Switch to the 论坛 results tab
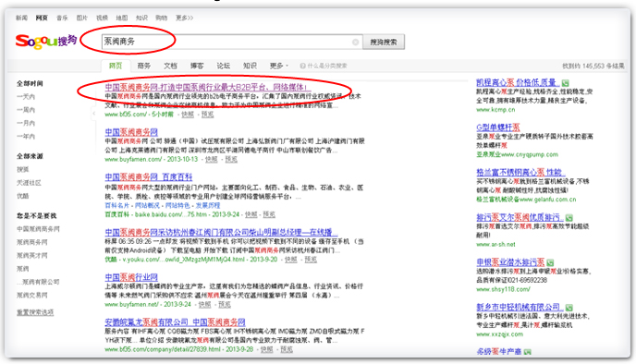The image size is (636, 364). pyautogui.click(x=223, y=66)
